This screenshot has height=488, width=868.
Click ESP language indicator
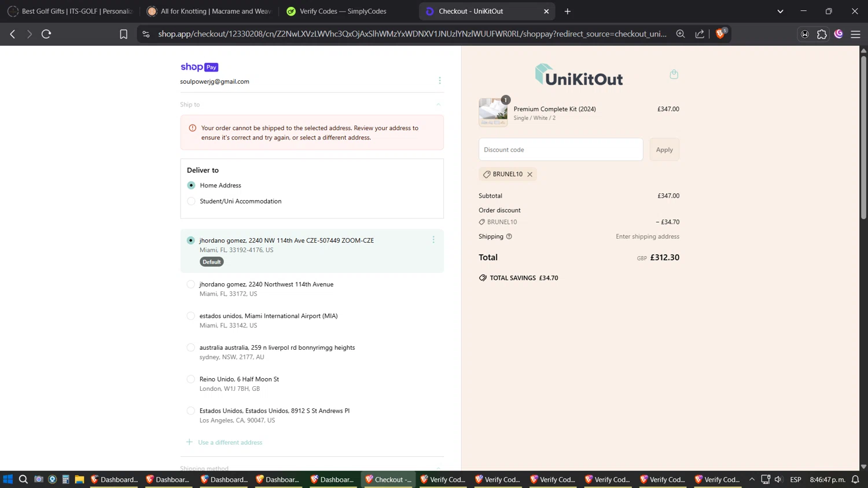click(x=796, y=479)
